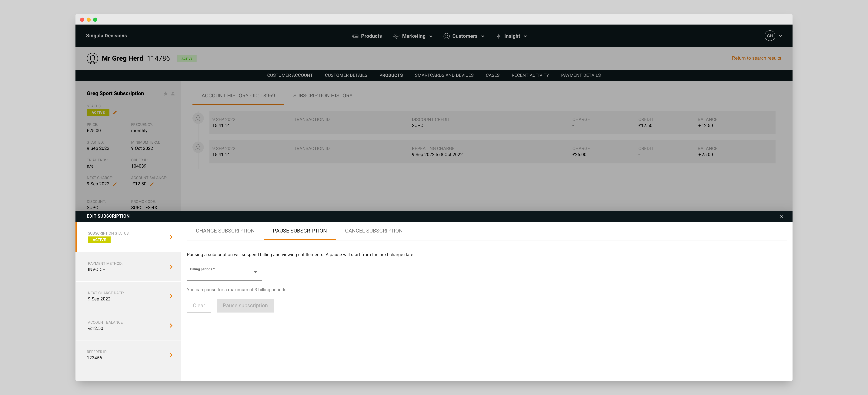
Task: Go to Smartcards and Devices section
Action: tap(444, 75)
